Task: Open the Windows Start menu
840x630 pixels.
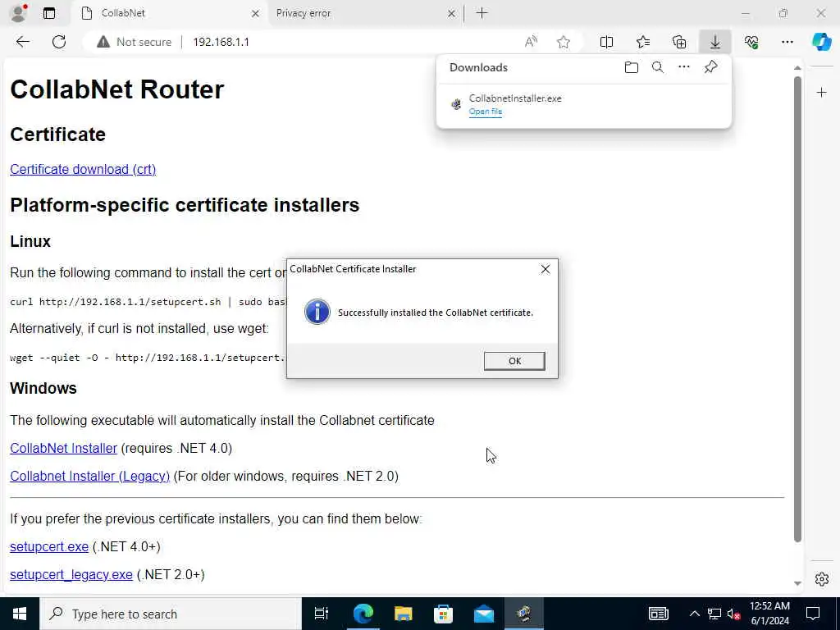Action: [x=20, y=614]
